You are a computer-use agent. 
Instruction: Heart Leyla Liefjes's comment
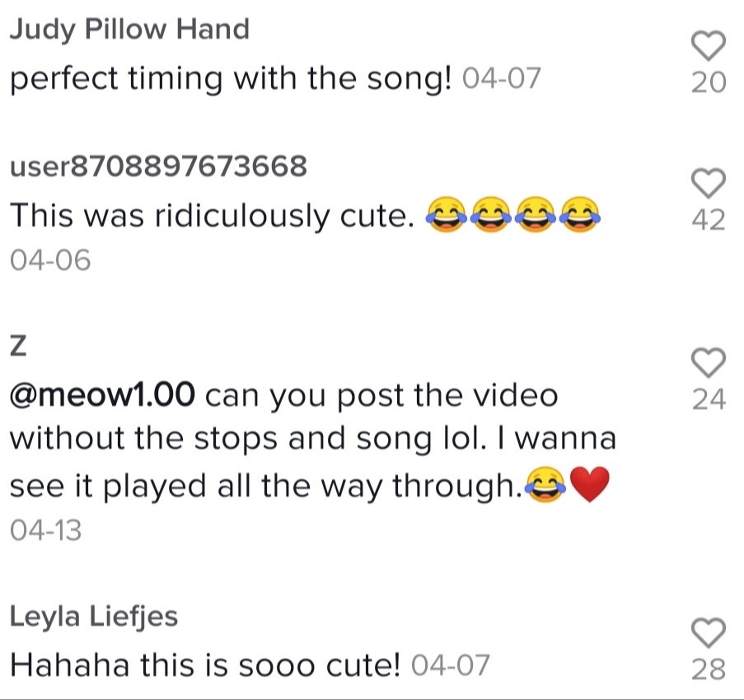pyautogui.click(x=709, y=632)
